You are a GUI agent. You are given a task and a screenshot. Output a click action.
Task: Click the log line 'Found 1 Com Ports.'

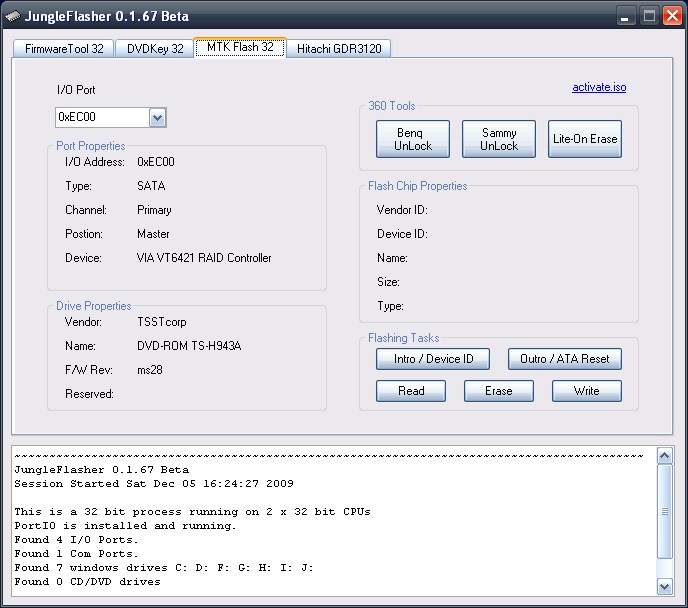(x=76, y=554)
